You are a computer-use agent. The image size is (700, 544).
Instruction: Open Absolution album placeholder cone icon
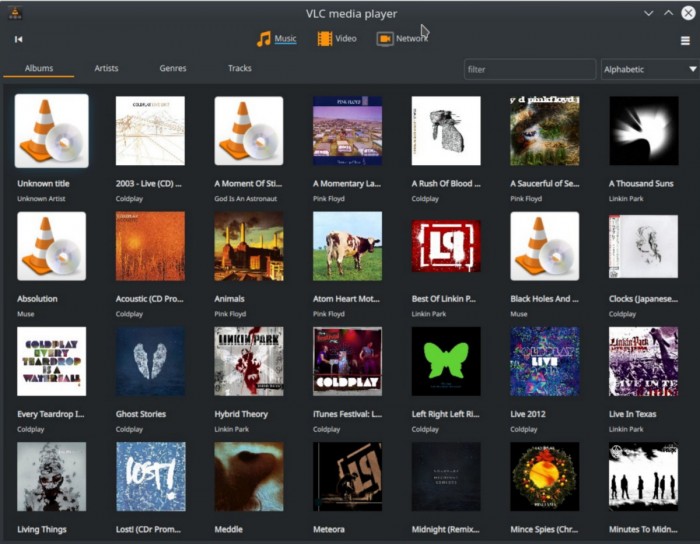(x=51, y=246)
